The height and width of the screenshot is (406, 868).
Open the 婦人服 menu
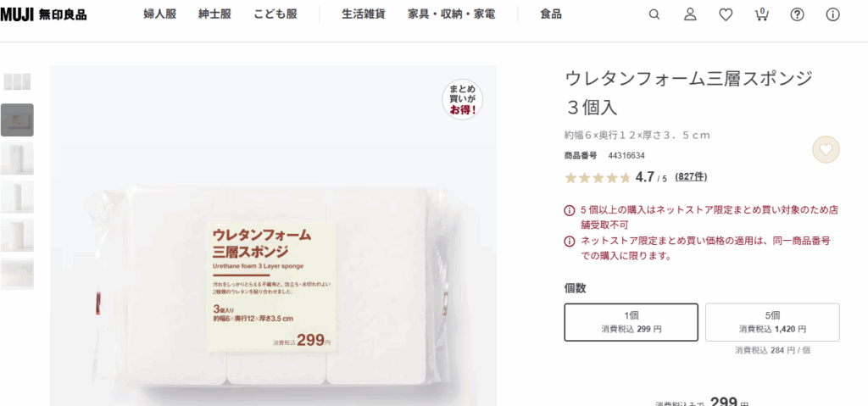pos(160,15)
